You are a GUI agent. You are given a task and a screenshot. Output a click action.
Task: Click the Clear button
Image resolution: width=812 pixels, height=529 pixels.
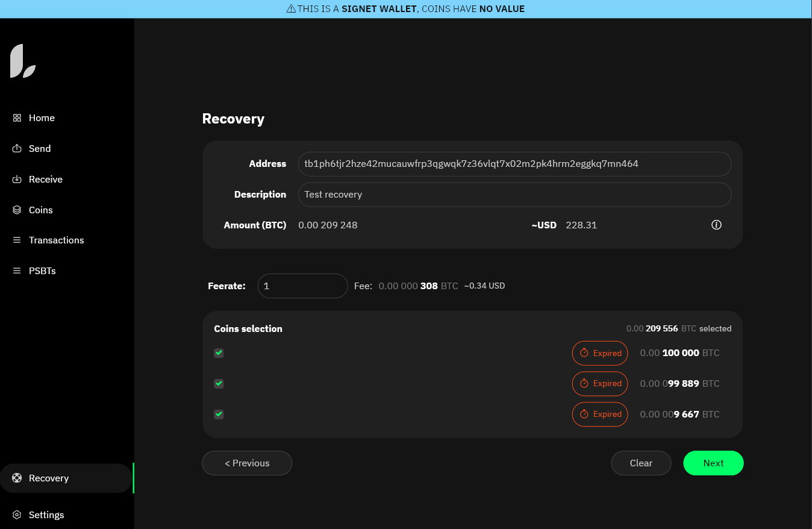click(x=641, y=463)
